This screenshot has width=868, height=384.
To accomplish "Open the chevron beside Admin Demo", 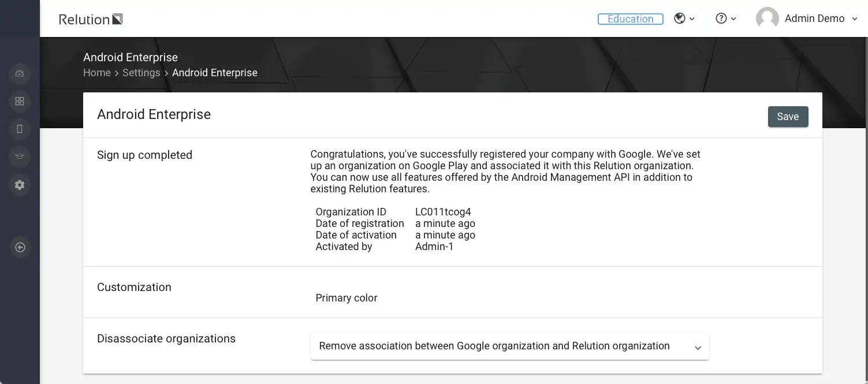I will [856, 19].
